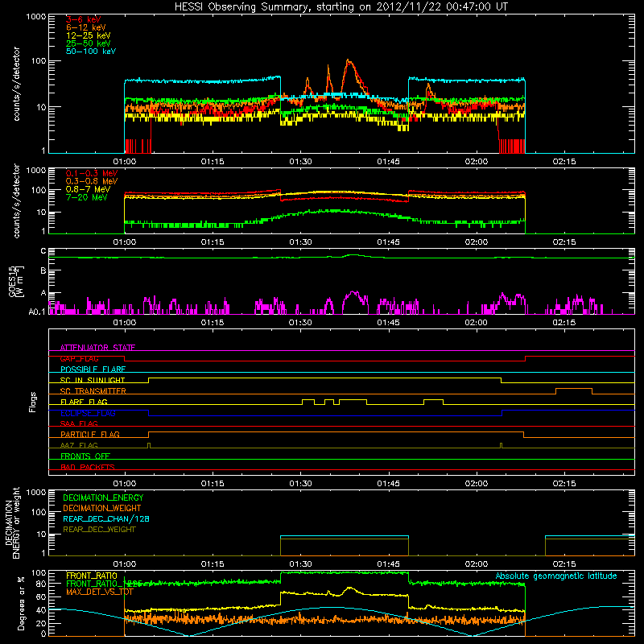The width and height of the screenshot is (644, 644).
Task: Select the FRONT_RATIO_1225 legend label
Action: [105, 584]
